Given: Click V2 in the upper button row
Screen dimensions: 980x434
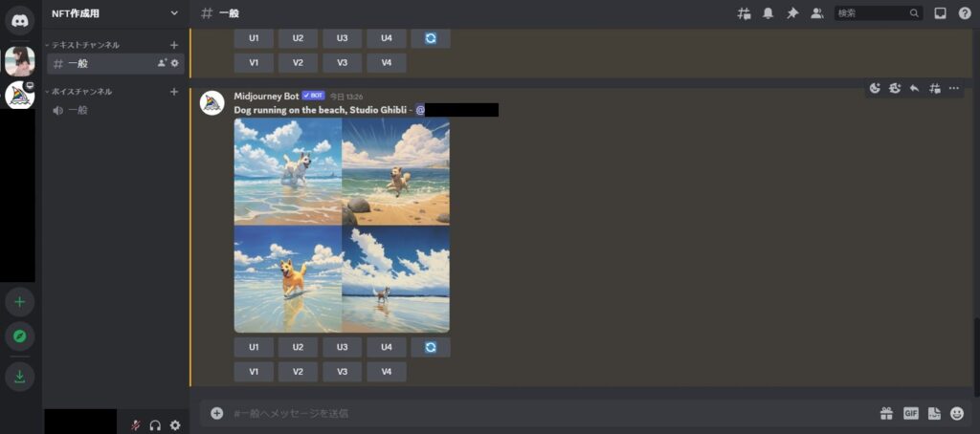Looking at the screenshot, I should [299, 62].
